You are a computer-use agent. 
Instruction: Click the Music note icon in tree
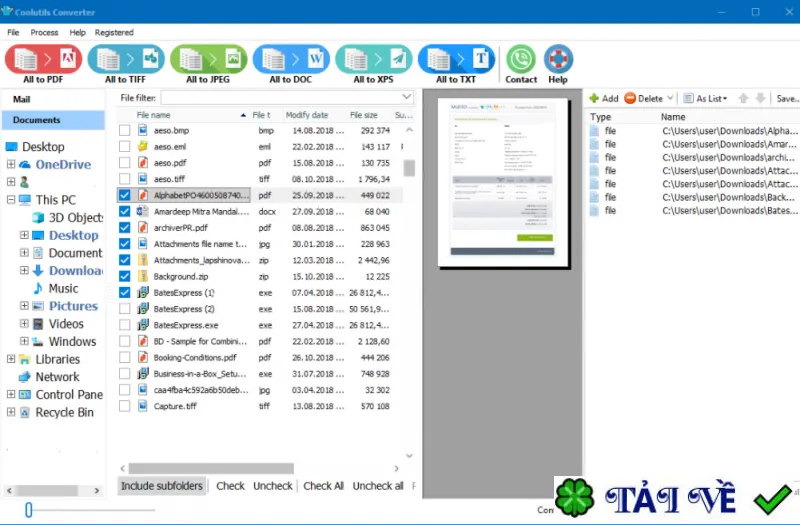[x=38, y=288]
